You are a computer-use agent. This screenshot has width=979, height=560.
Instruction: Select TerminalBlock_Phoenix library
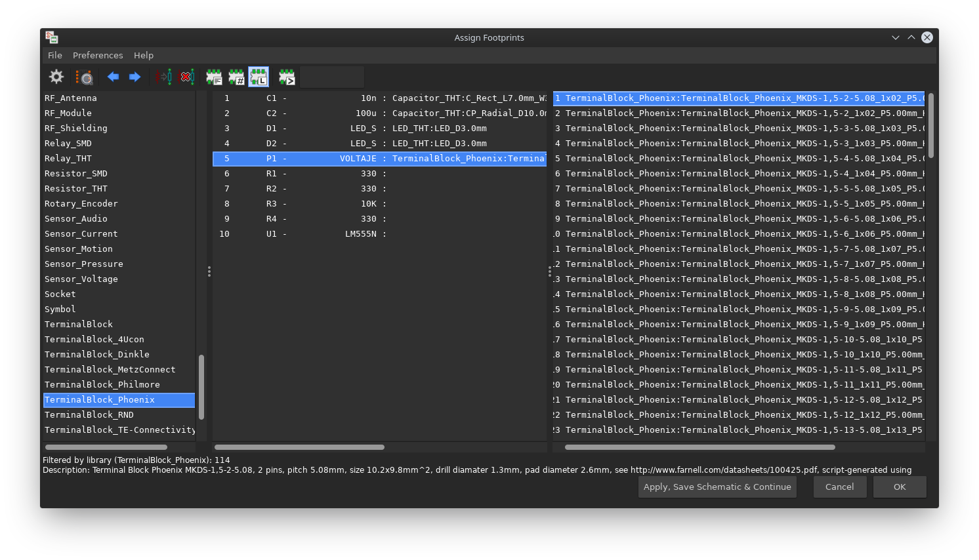(x=119, y=400)
